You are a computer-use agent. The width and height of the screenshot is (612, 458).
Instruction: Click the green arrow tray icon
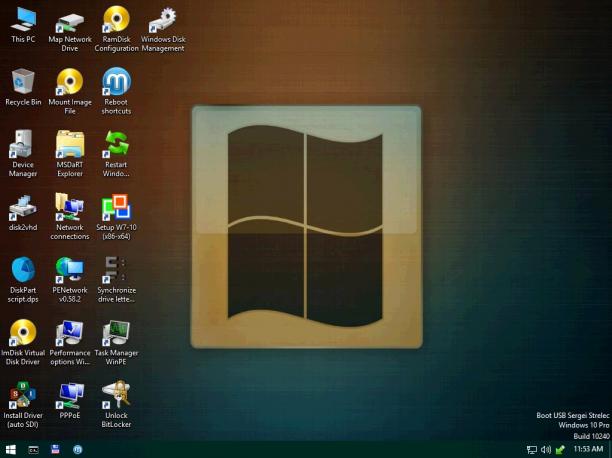tap(560, 450)
